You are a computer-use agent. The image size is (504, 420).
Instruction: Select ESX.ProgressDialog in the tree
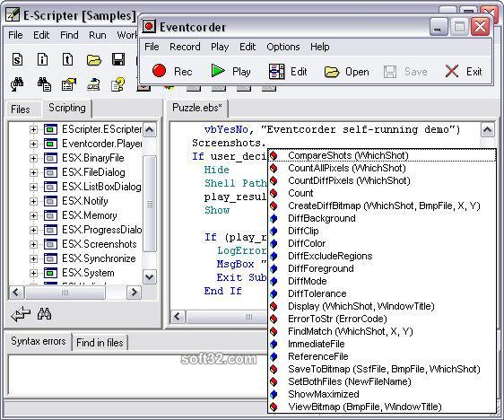[x=101, y=230]
